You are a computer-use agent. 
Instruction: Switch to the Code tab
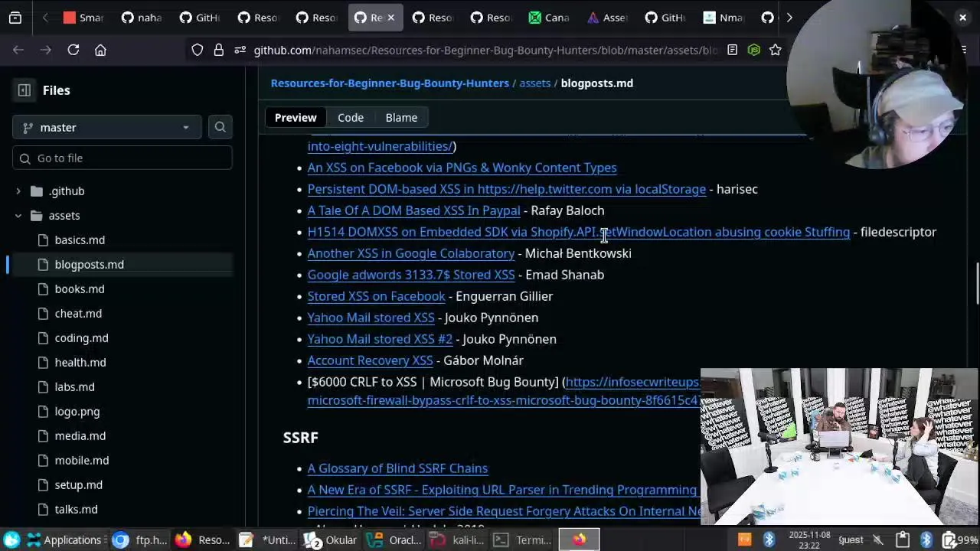click(351, 118)
